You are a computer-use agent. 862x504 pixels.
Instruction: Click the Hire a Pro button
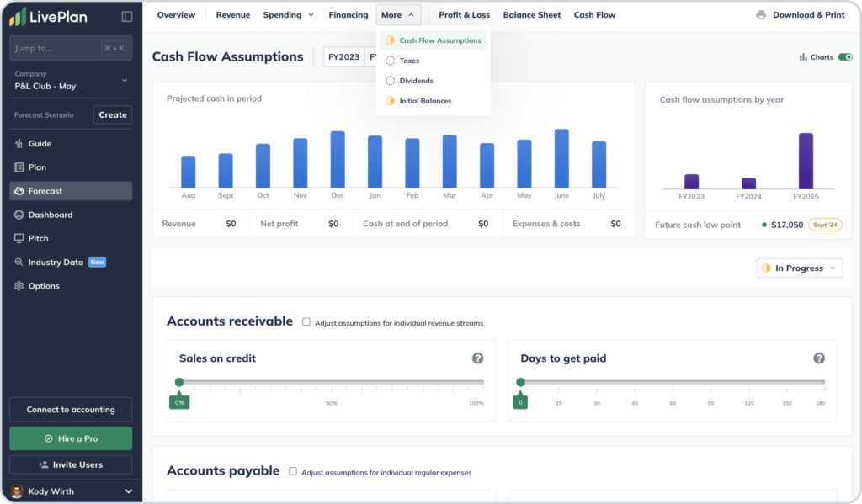70,438
